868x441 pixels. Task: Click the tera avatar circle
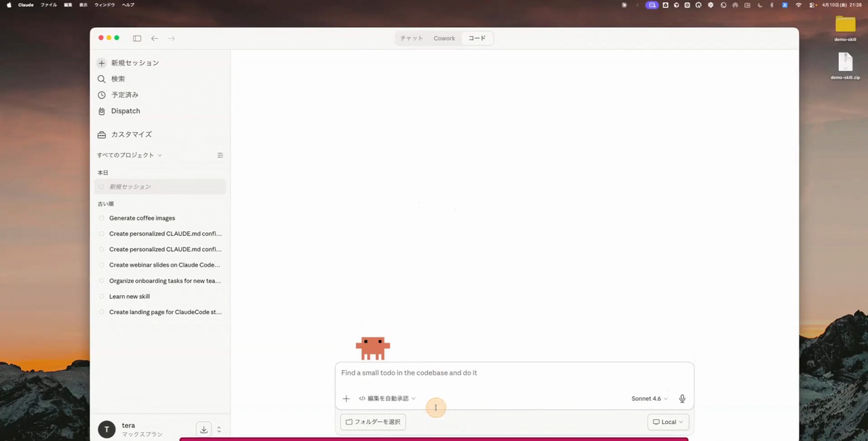[x=106, y=429]
